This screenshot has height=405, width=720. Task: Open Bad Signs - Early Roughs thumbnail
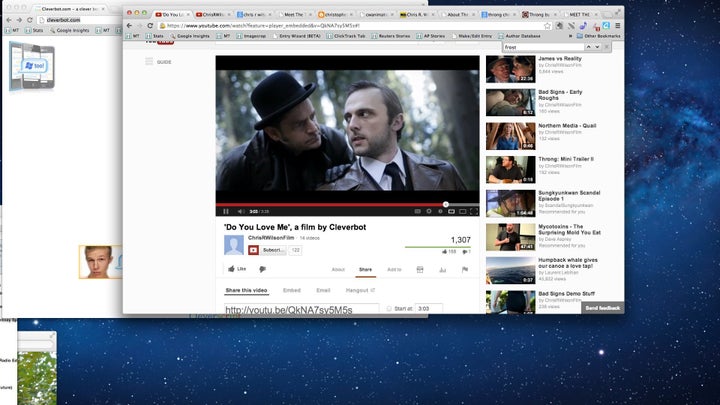pos(511,102)
